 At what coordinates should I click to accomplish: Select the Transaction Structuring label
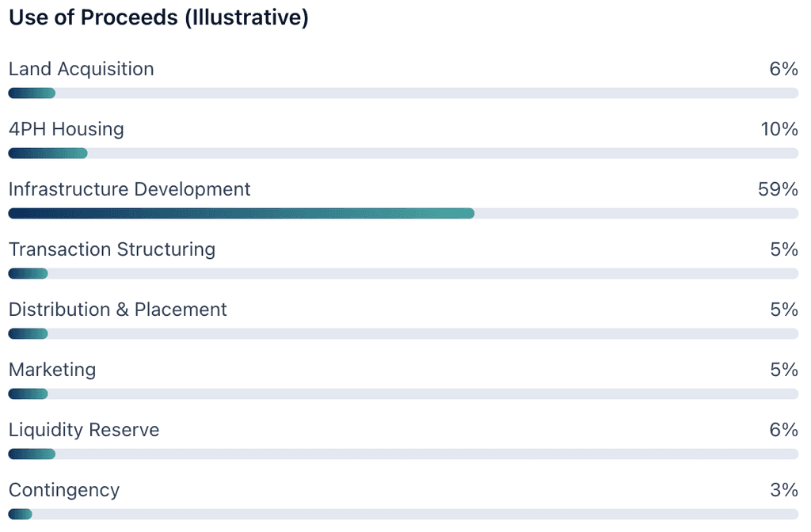(x=112, y=249)
